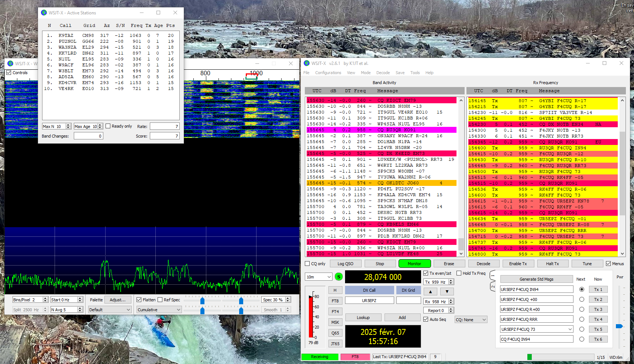Image resolution: width=634 pixels, height=364 pixels.
Task: Select the FT4 mode button
Action: (x=335, y=312)
